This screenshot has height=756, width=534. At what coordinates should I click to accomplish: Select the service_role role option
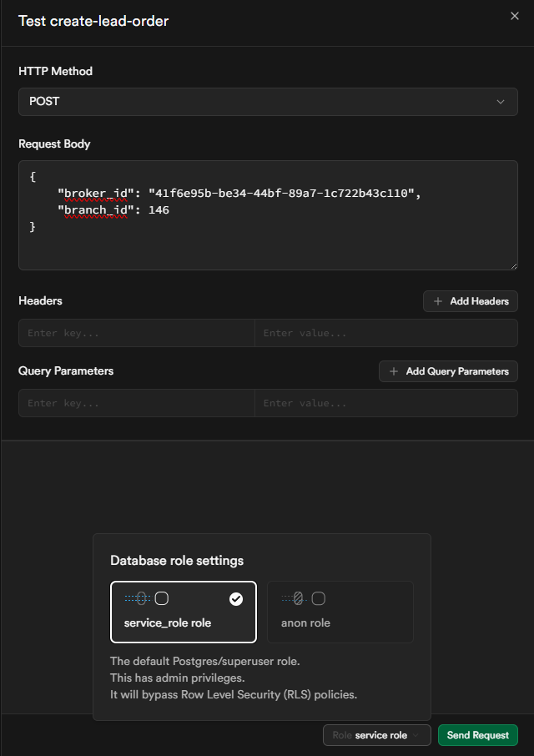183,612
